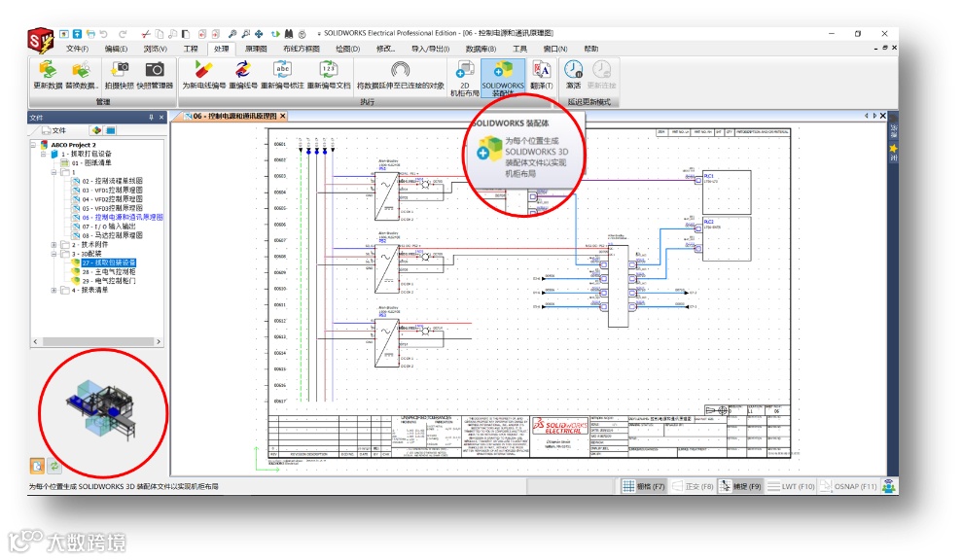
Task: Expand the 2 - 技术附件 folder
Action: (x=54, y=244)
